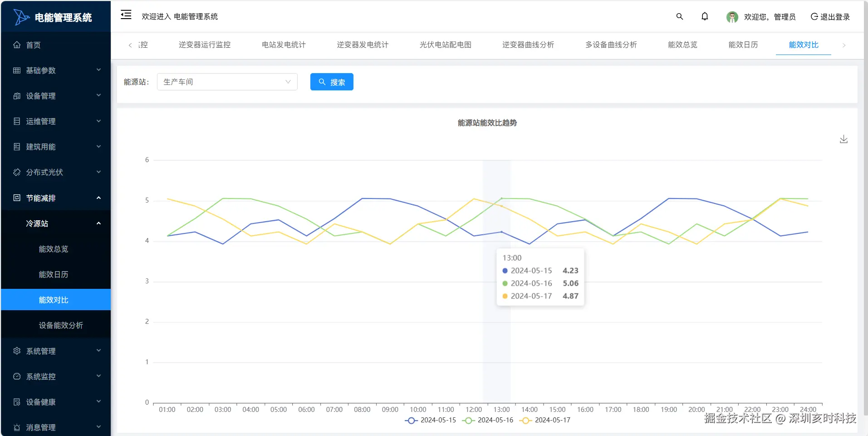Open notifications via the bell icon
This screenshot has height=436, width=868.
tap(704, 16)
